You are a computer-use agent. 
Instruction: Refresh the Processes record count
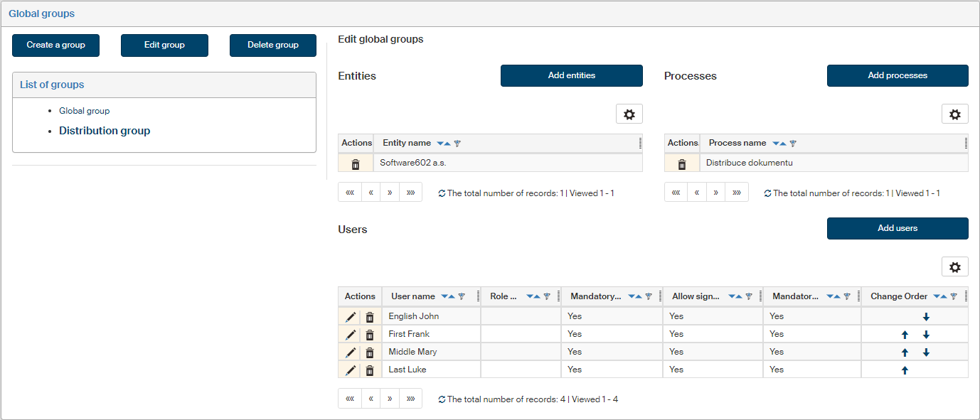click(767, 193)
